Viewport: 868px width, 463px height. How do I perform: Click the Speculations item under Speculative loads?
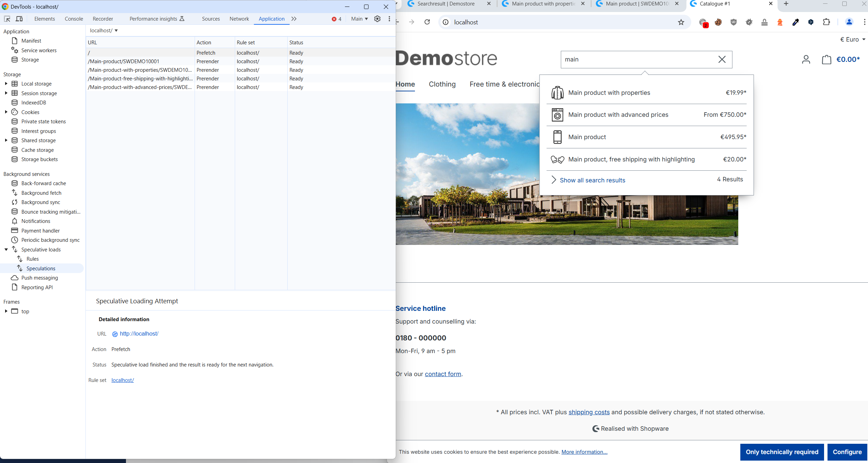pyautogui.click(x=41, y=268)
